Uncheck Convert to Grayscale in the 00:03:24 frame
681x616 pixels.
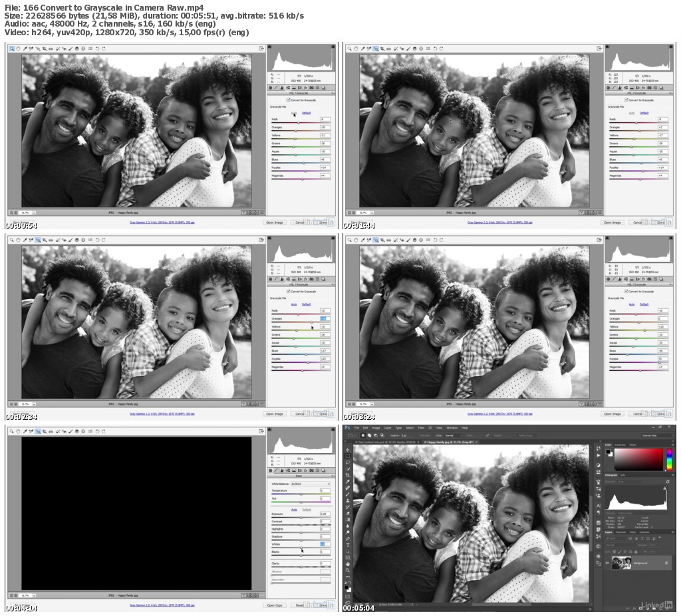(x=626, y=291)
